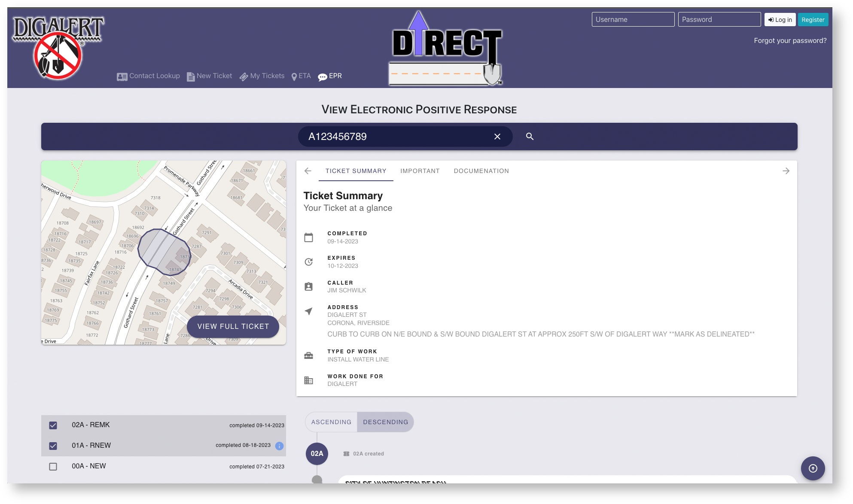Click the search magnifier icon
The height and width of the screenshot is (504, 853).
click(x=530, y=137)
